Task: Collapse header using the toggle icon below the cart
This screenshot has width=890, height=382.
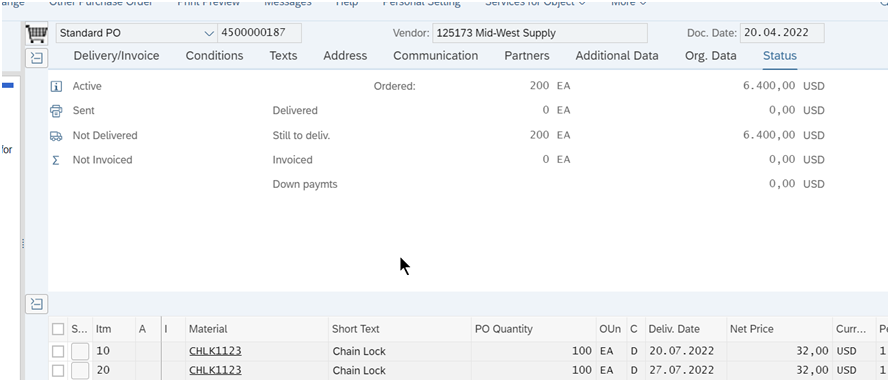Action: (x=37, y=58)
